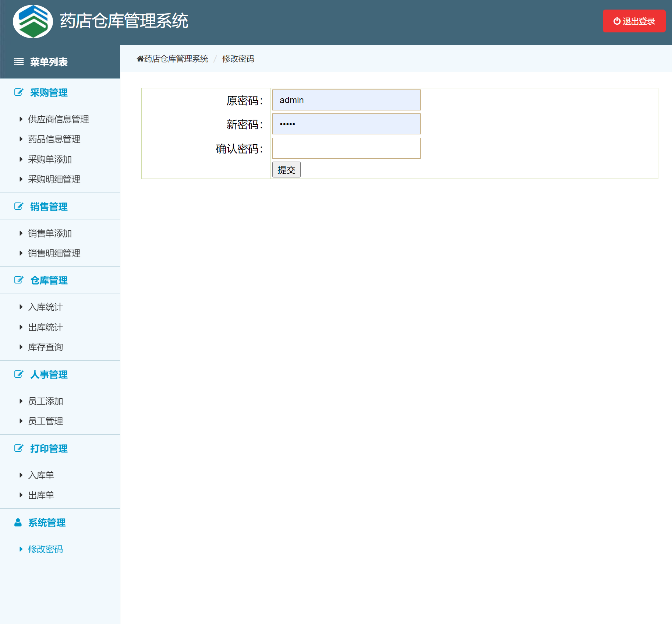
Task: Expand the arrow beside 采购单添加
Action: pyautogui.click(x=21, y=159)
